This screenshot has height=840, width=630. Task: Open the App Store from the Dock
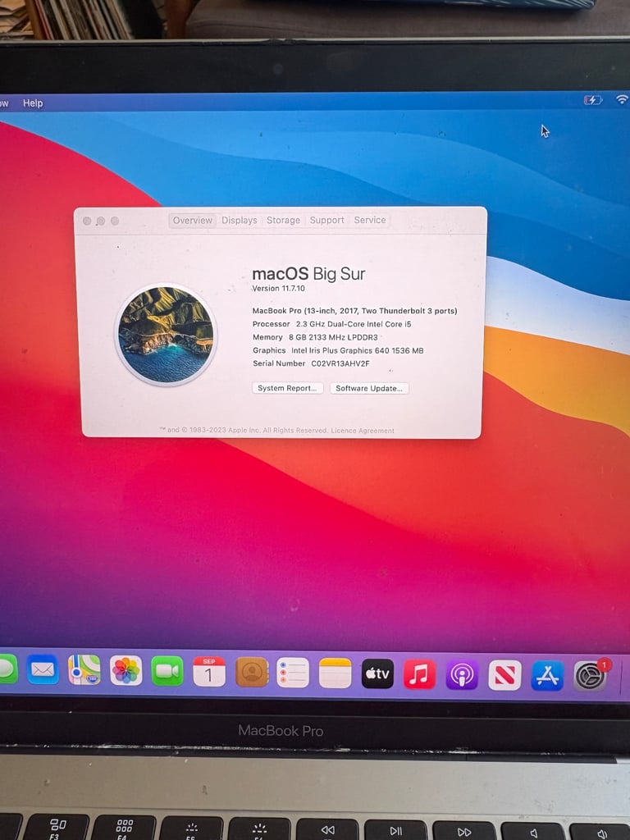pyautogui.click(x=547, y=676)
